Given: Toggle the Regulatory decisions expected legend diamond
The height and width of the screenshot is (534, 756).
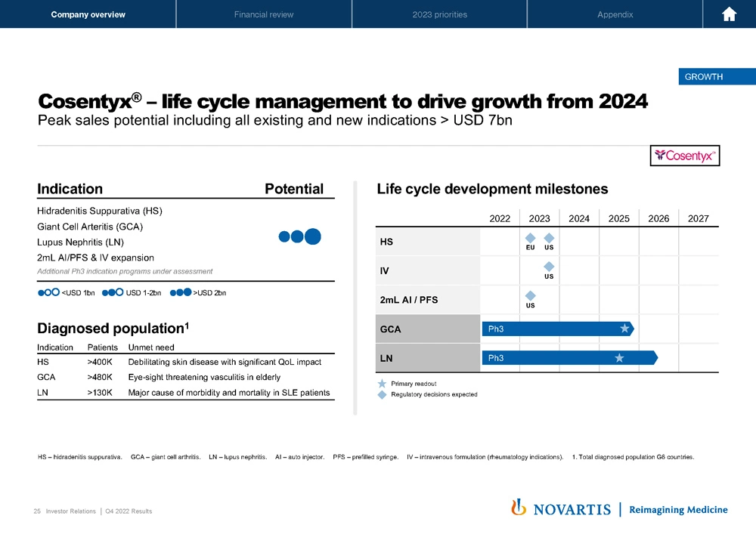Looking at the screenshot, I should click(x=381, y=395).
